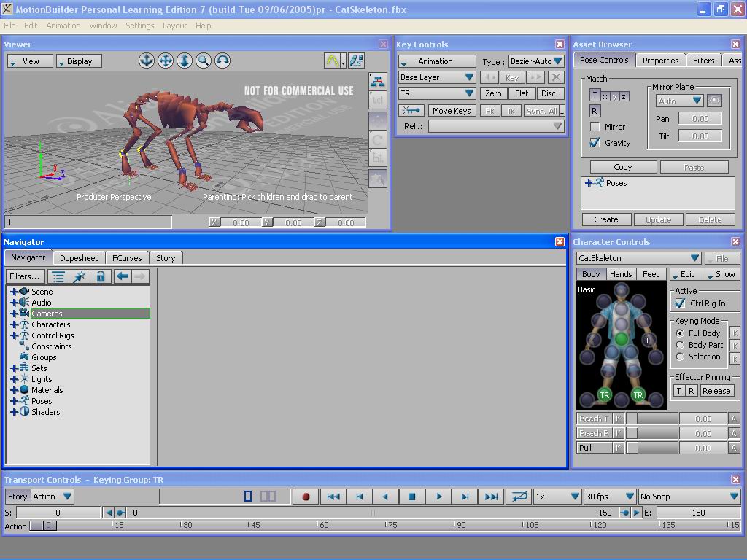Click the hips effector green circle on character

tap(621, 338)
